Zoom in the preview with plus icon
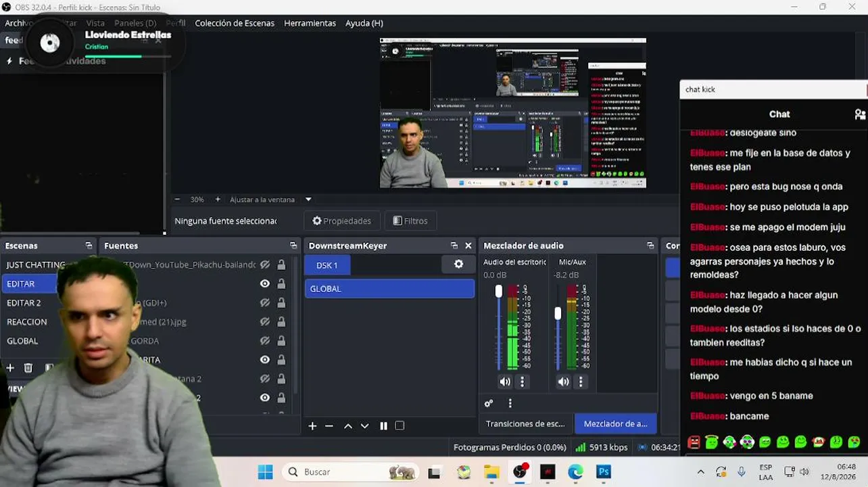 pos(218,200)
